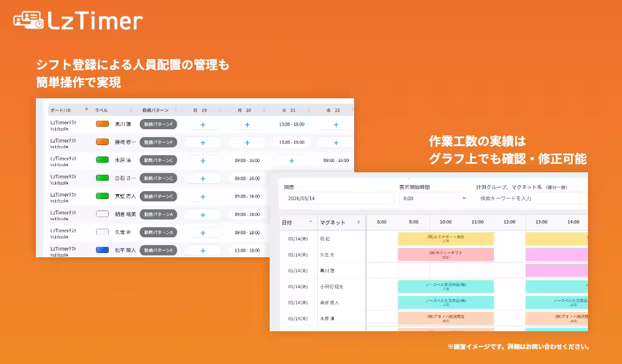The image size is (622, 364).
Task: Open 白石's Monday 09:00 - 16:00 shift
Action: (247, 178)
